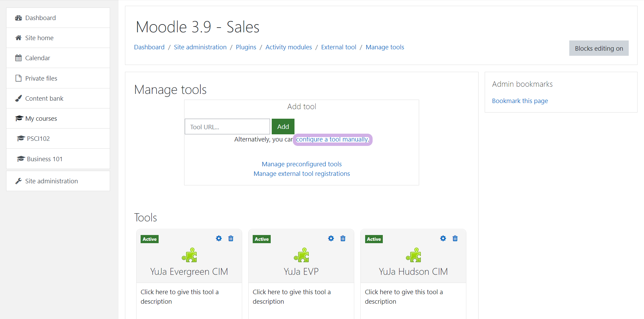Configure the YuJa Hudson CIM tool
This screenshot has width=644, height=319.
[x=443, y=238]
